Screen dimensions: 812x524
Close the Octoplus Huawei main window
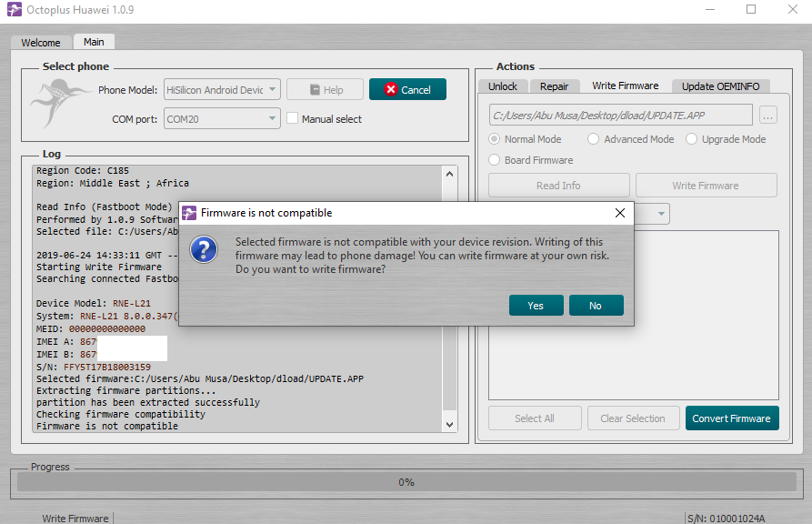coord(792,9)
